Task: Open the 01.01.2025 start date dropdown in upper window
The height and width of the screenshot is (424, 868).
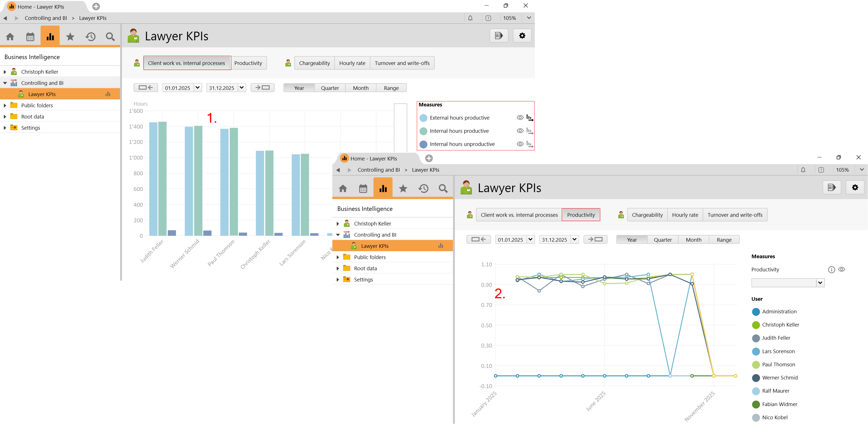Action: tap(198, 88)
